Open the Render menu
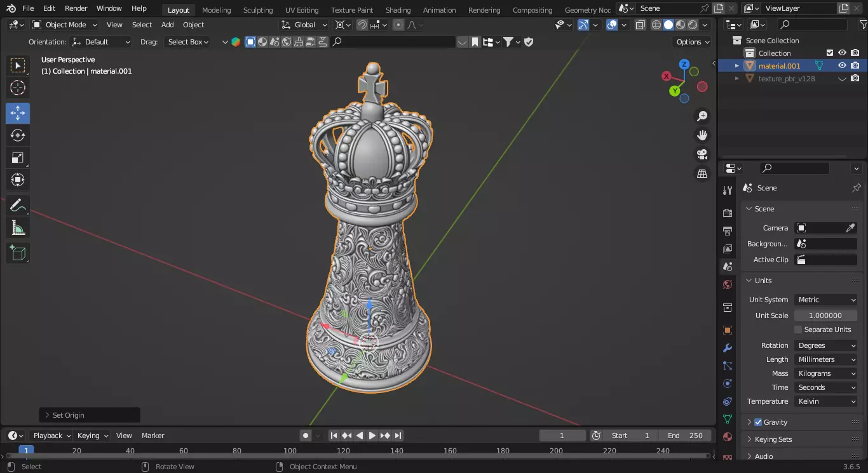Image resolution: width=868 pixels, height=473 pixels. pos(76,8)
